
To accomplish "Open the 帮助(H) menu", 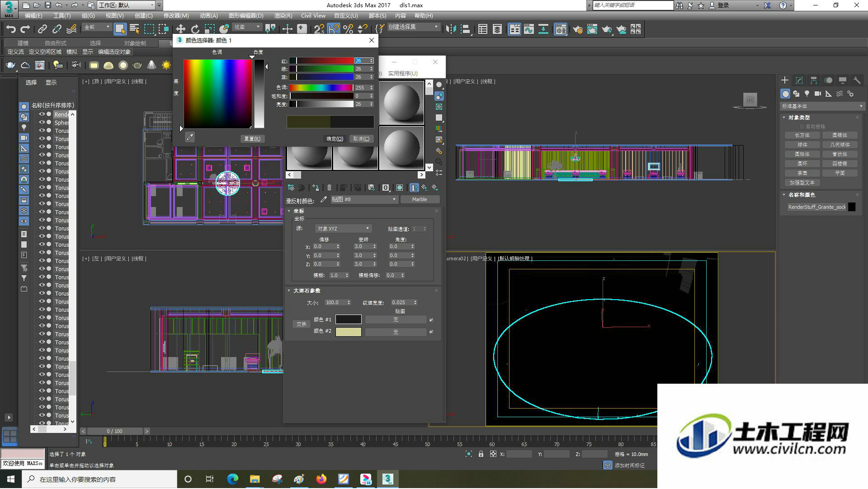I will [424, 16].
